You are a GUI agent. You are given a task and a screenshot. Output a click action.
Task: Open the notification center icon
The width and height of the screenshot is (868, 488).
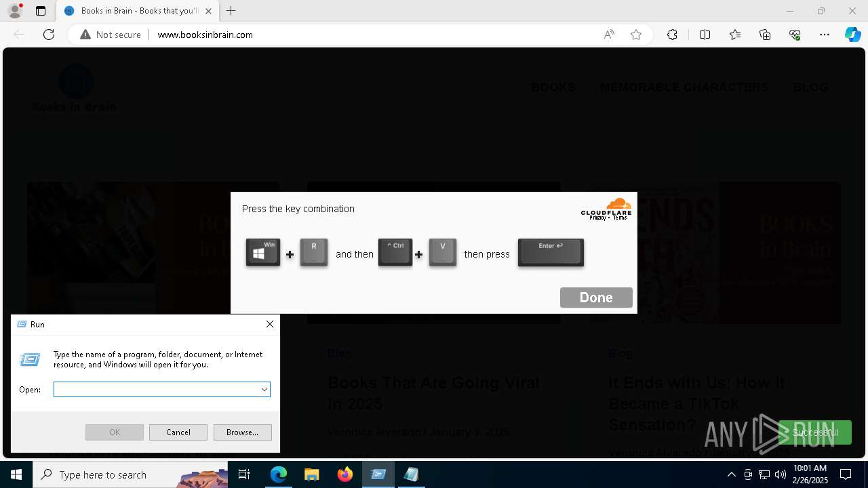[x=846, y=474]
